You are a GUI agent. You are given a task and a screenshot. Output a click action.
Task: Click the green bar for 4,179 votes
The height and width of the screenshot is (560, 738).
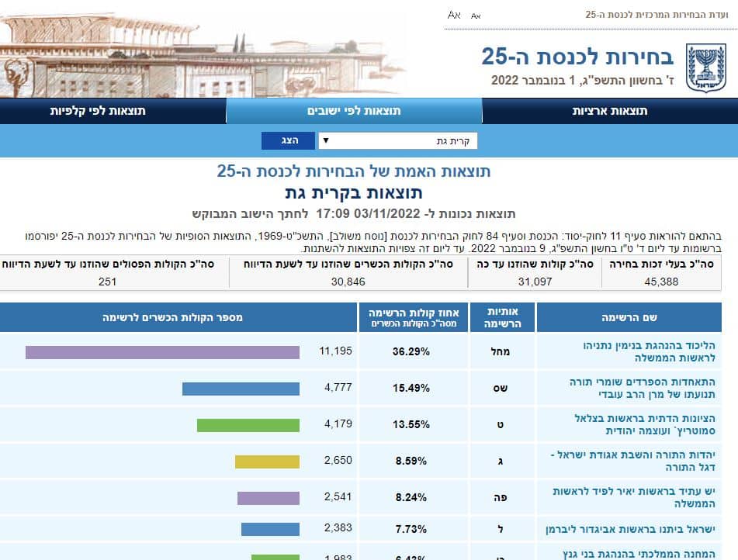pyautogui.click(x=248, y=425)
